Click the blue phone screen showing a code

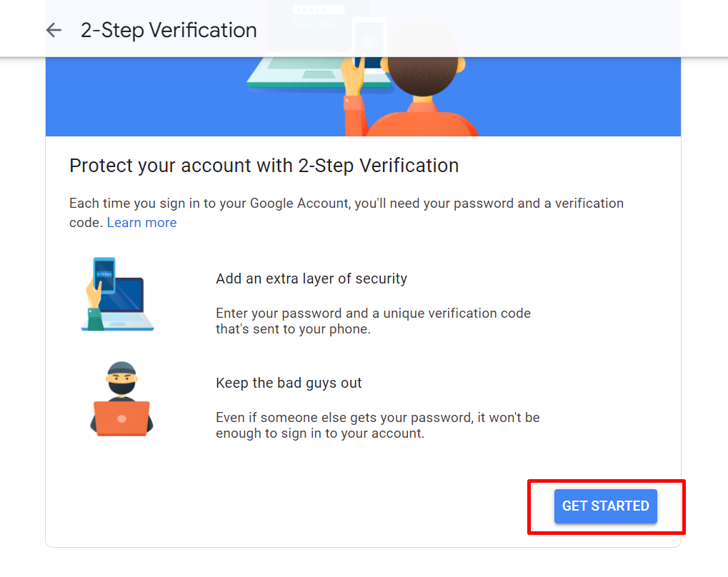pyautogui.click(x=104, y=275)
